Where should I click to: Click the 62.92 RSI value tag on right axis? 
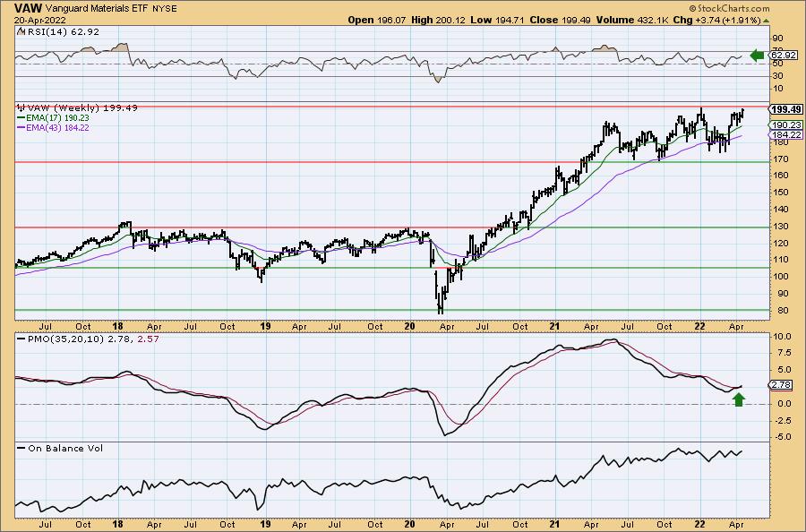click(783, 55)
